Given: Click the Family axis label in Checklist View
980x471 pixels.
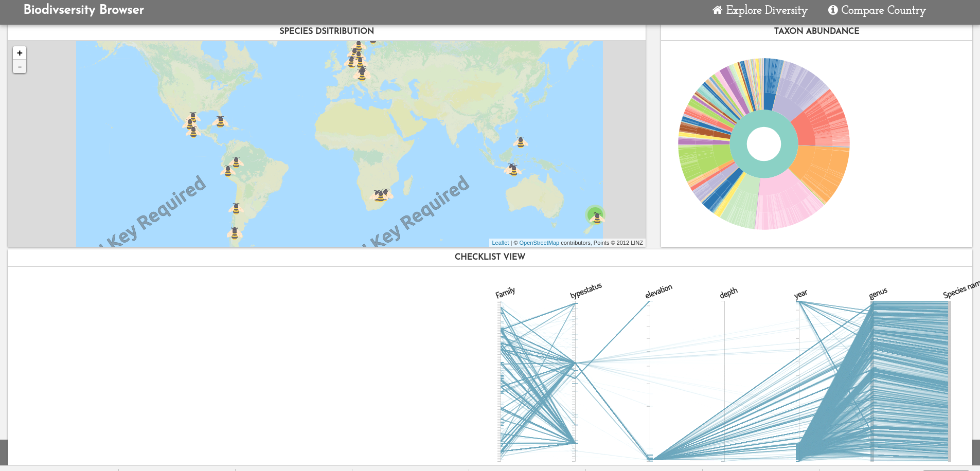Looking at the screenshot, I should point(505,291).
